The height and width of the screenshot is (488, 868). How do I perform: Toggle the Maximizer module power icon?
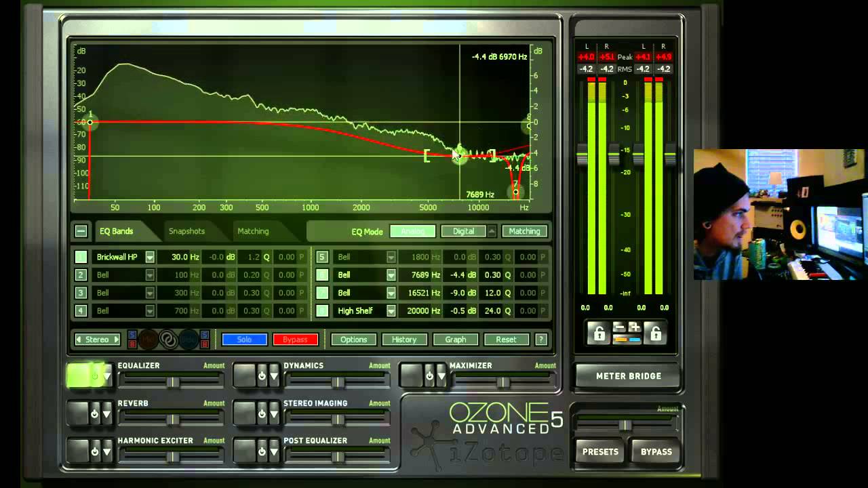point(429,375)
